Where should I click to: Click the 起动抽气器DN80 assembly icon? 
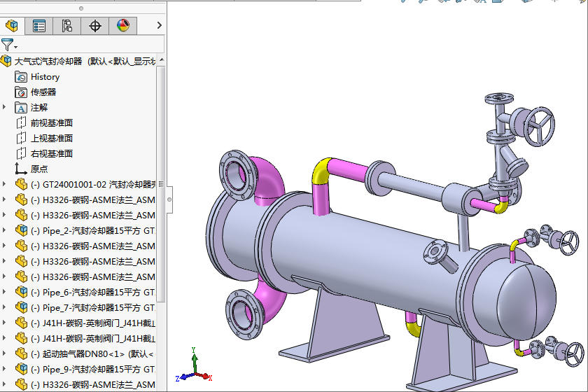coord(22,353)
